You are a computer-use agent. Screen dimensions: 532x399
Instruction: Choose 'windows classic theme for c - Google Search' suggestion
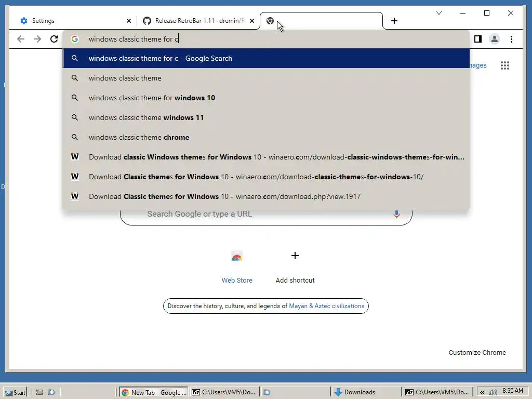(266, 58)
